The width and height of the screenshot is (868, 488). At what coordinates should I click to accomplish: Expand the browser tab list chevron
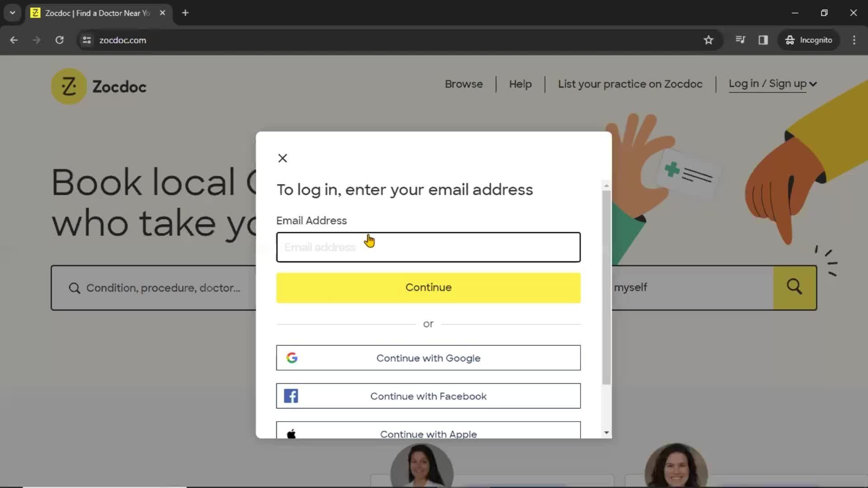(13, 13)
